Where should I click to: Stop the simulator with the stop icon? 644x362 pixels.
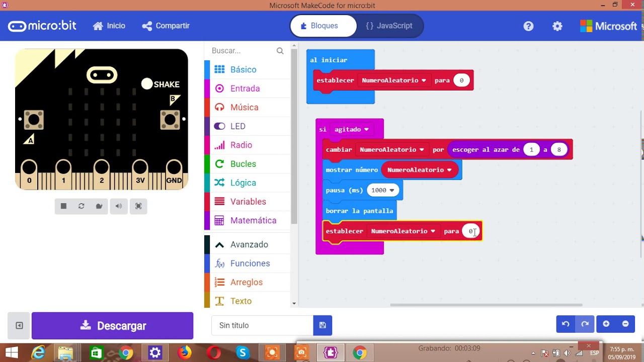click(64, 206)
